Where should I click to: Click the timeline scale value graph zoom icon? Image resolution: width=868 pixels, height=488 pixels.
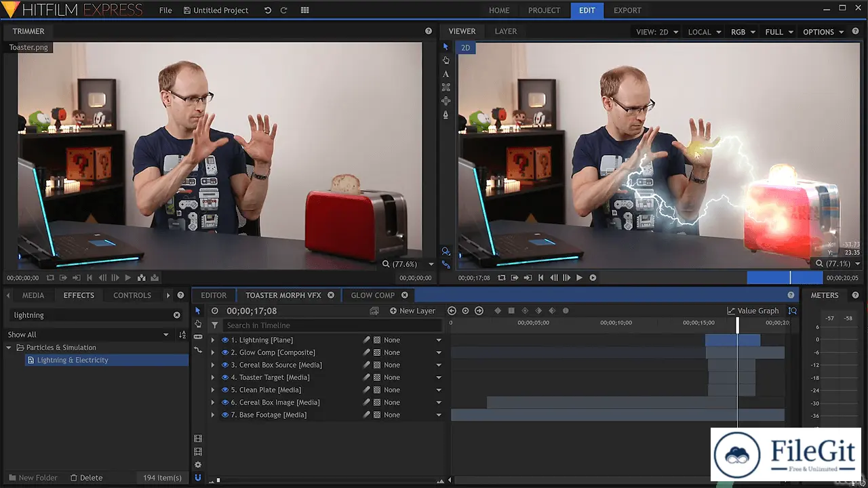(792, 310)
